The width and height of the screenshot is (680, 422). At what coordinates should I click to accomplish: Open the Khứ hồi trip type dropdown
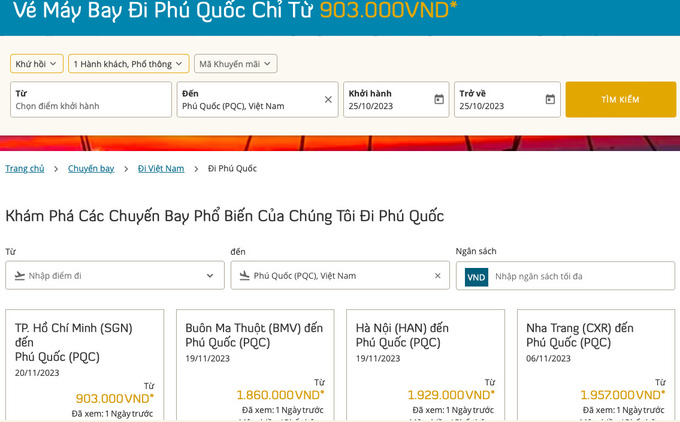click(37, 64)
